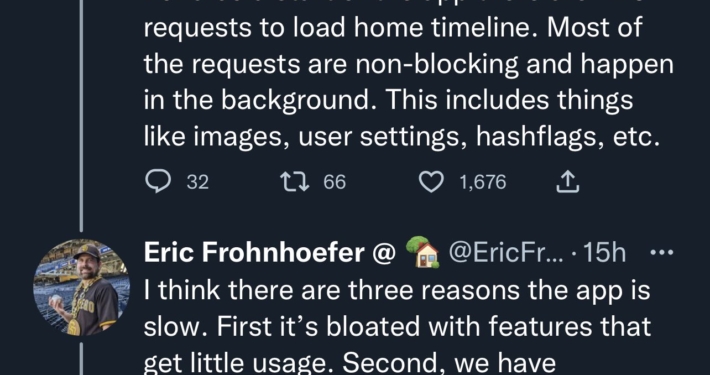
Task: Retweet using the retweet arrows icon
Action: [294, 182]
